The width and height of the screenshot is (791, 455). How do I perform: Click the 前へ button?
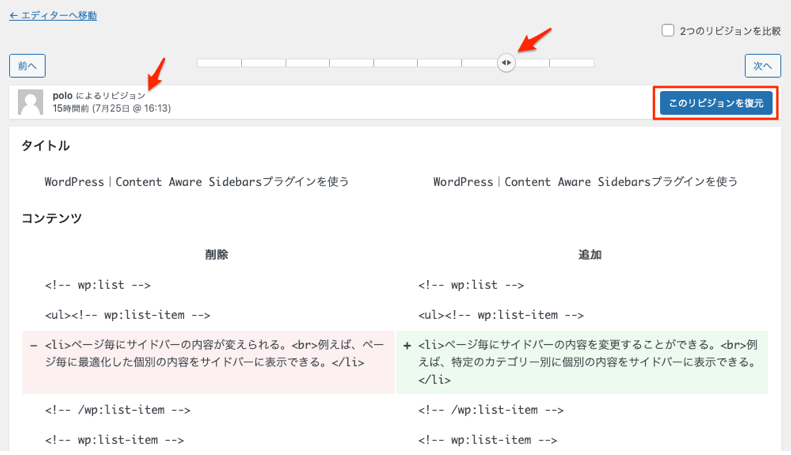[27, 66]
